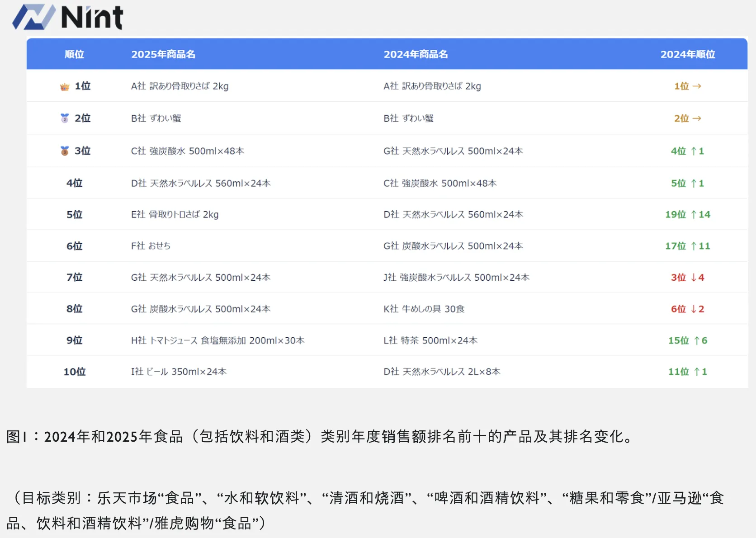This screenshot has width=756, height=538.
Task: Click C社 強炭酸水 500ml×48本 in the 4位 row
Action: (x=440, y=183)
